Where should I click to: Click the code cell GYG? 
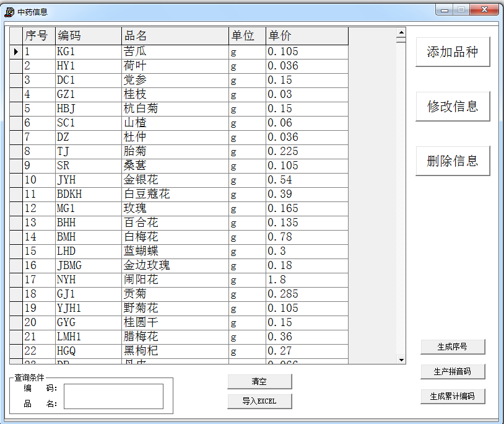pos(88,322)
